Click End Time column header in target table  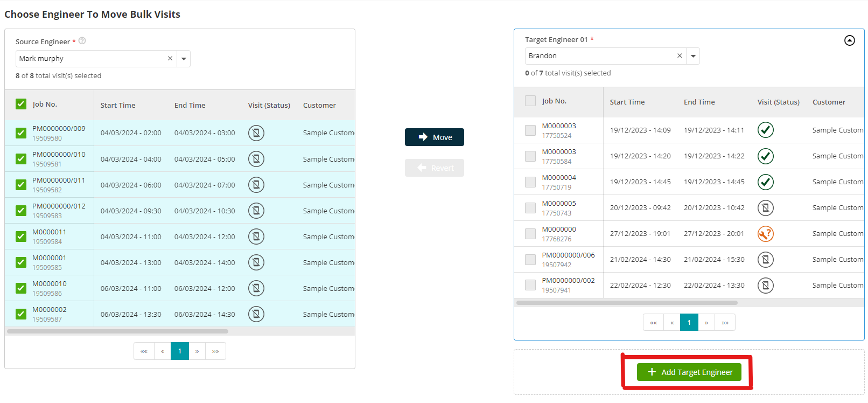699,102
